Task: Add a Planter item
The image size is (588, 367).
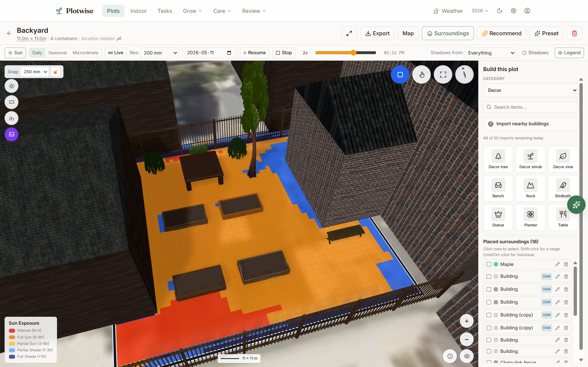Action: coord(531,217)
